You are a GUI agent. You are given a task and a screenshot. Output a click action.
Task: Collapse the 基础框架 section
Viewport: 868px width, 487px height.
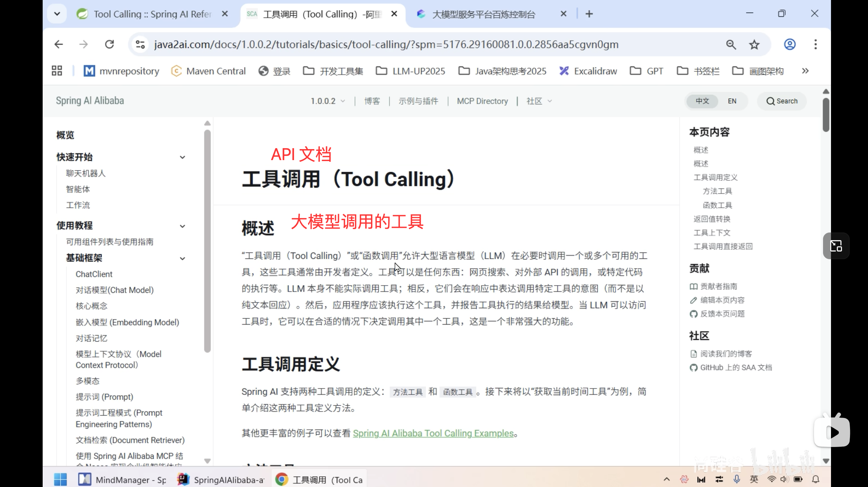click(x=182, y=258)
